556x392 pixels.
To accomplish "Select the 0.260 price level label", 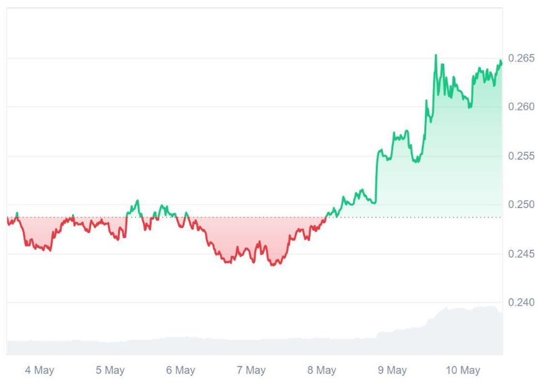I will 521,107.
